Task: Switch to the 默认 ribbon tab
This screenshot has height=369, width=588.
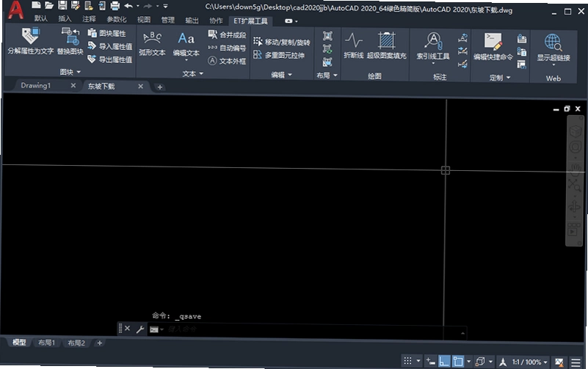Action: [x=41, y=18]
